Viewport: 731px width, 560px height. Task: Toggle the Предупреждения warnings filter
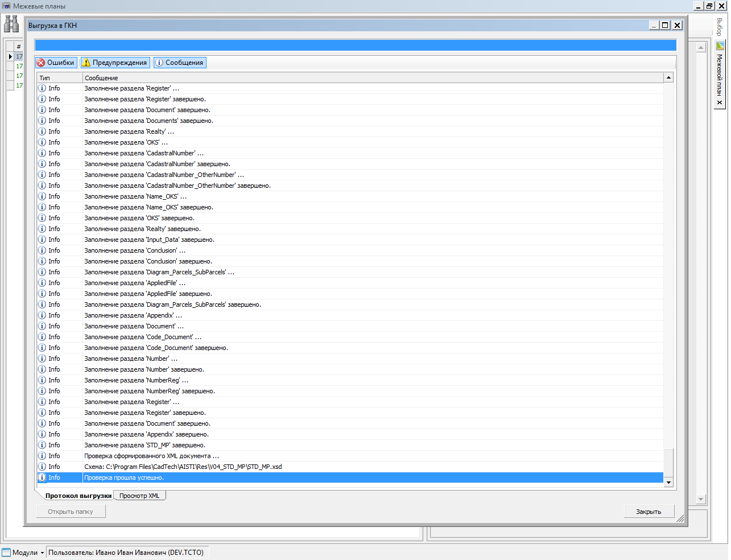115,63
